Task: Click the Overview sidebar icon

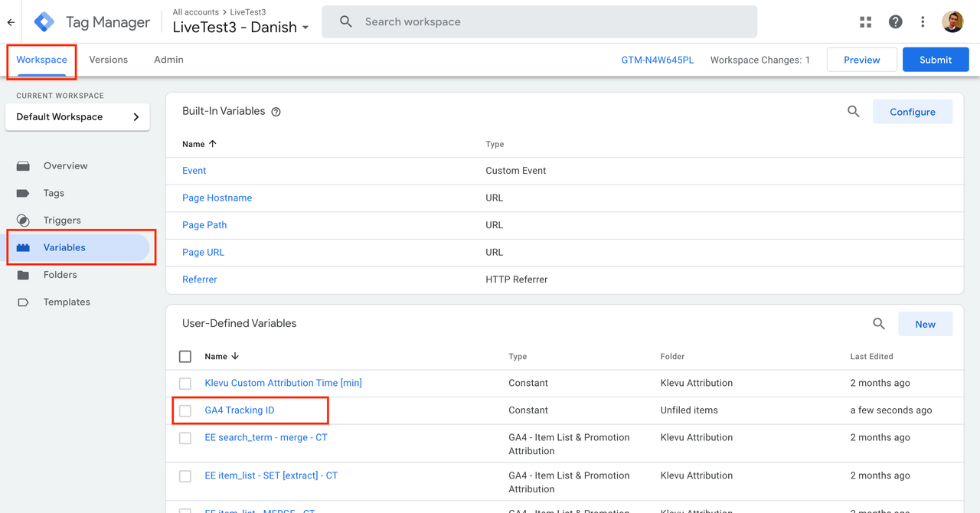Action: [23, 166]
